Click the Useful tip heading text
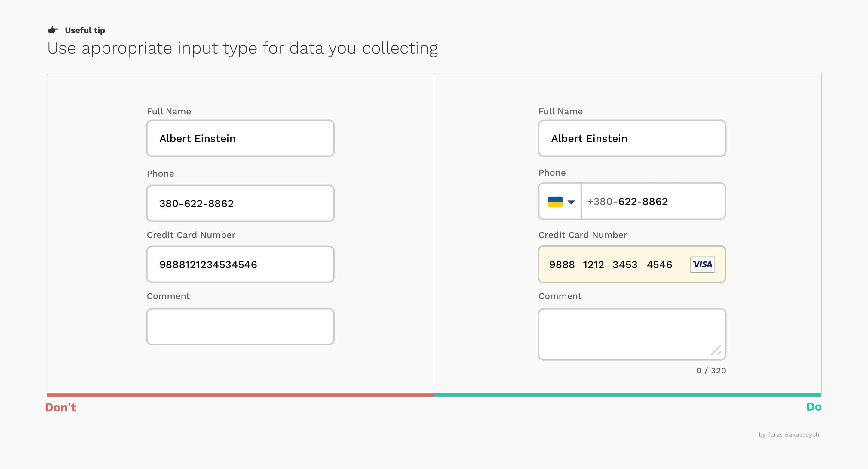The height and width of the screenshot is (469, 868). (x=85, y=30)
